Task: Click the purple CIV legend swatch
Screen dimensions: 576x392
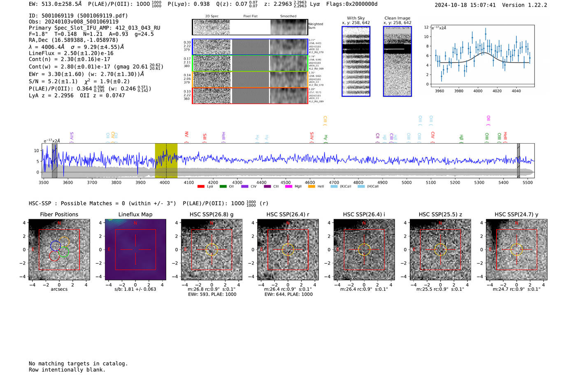Action: 245,186
